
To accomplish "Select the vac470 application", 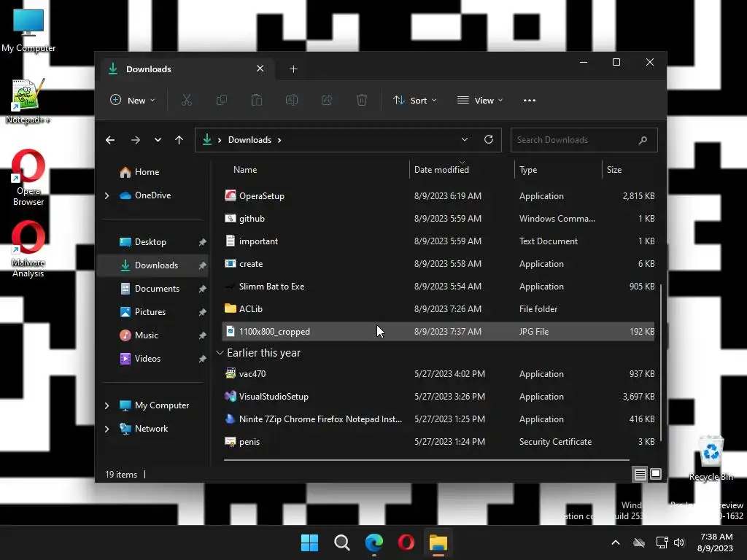I will point(438,374).
